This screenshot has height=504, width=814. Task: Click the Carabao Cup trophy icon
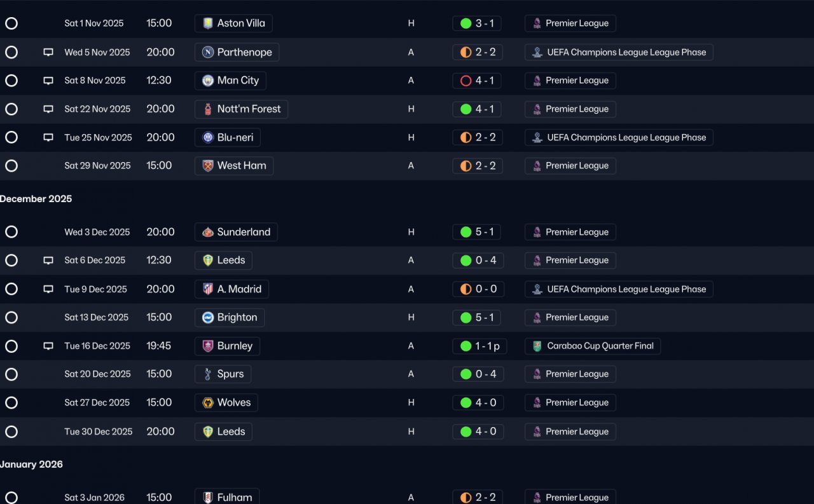537,346
